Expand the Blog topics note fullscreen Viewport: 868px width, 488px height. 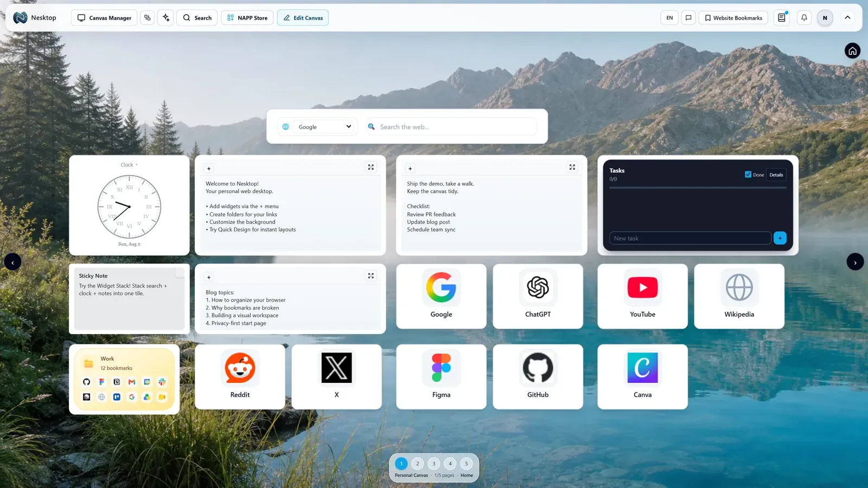[371, 276]
